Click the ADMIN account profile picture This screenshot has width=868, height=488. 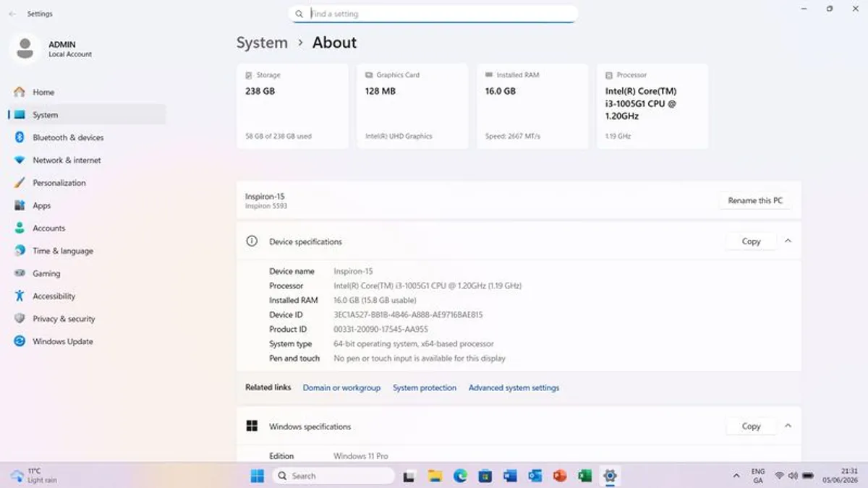(x=25, y=48)
